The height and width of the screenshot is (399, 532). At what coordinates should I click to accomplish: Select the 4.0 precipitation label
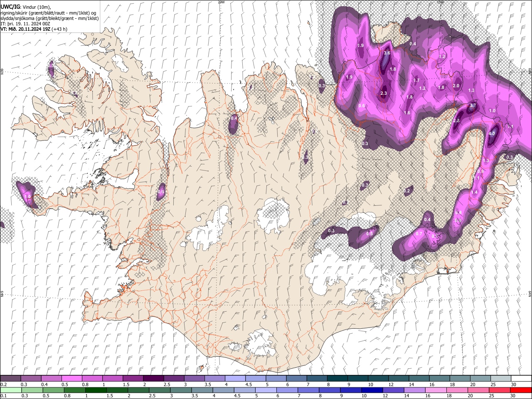[x=492, y=134]
